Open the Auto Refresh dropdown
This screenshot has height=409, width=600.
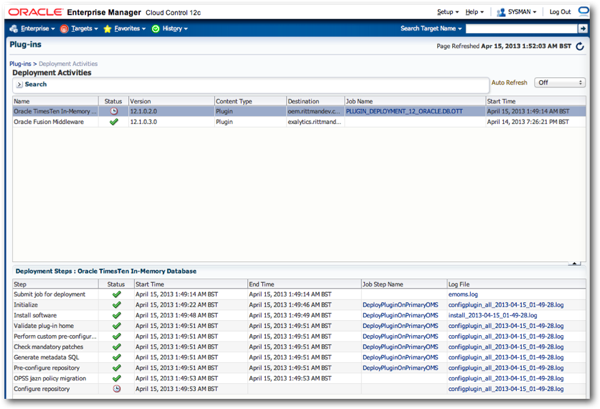pyautogui.click(x=559, y=83)
